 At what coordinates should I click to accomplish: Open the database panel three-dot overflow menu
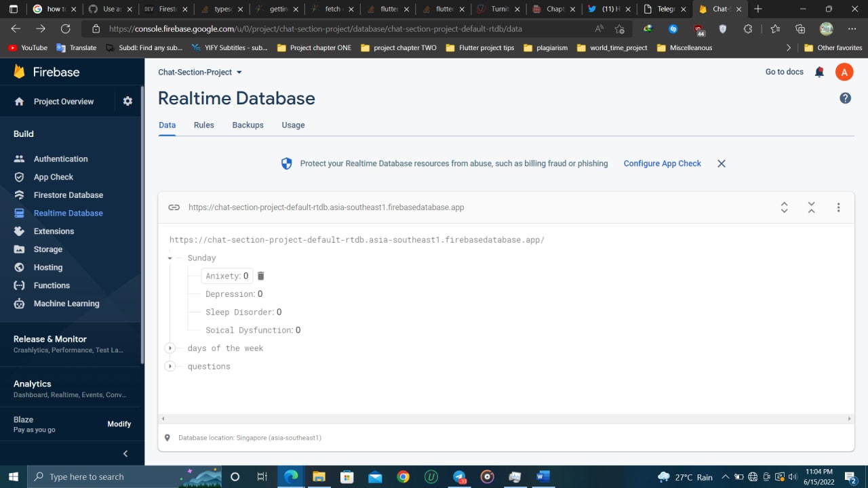838,207
